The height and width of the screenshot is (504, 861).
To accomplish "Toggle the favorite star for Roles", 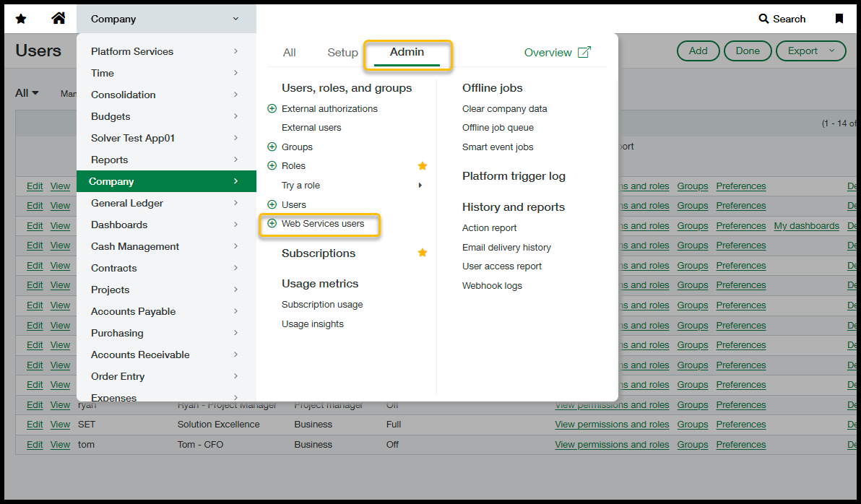I will (423, 166).
